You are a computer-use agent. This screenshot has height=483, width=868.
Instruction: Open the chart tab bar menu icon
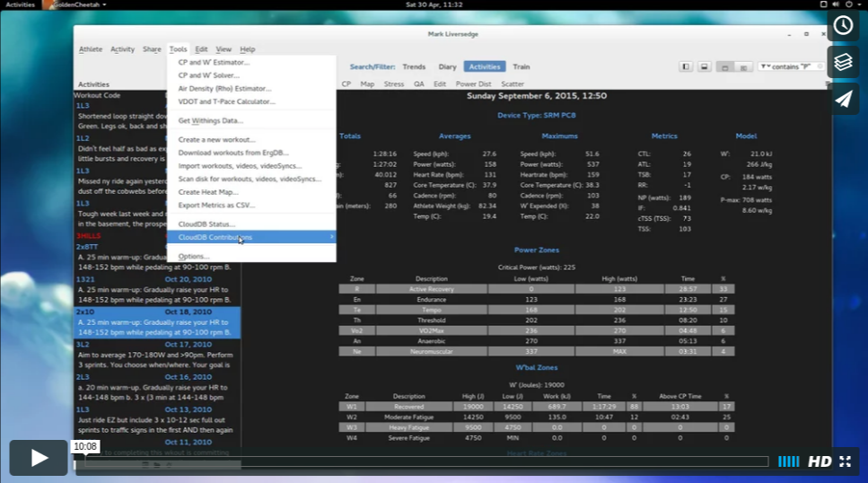828,84
